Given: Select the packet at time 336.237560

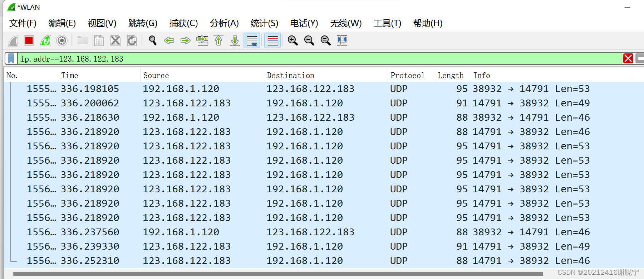Looking at the screenshot, I should click(x=324, y=232).
